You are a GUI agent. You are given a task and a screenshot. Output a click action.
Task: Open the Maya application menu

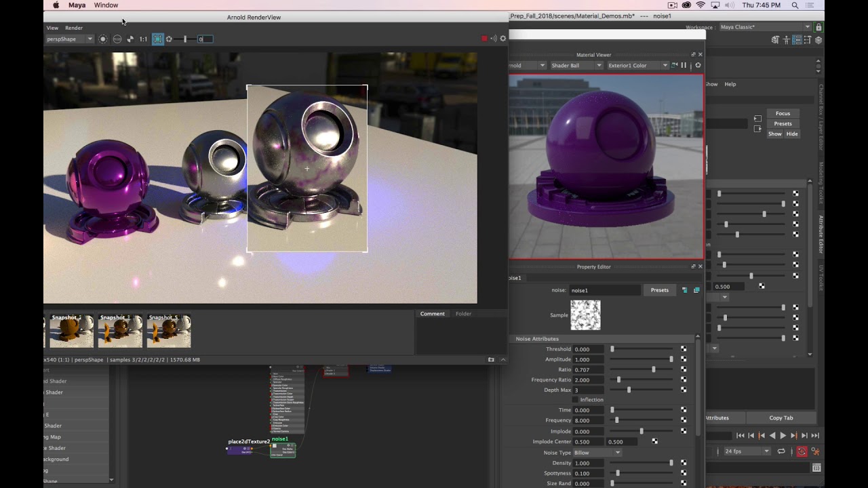77,5
